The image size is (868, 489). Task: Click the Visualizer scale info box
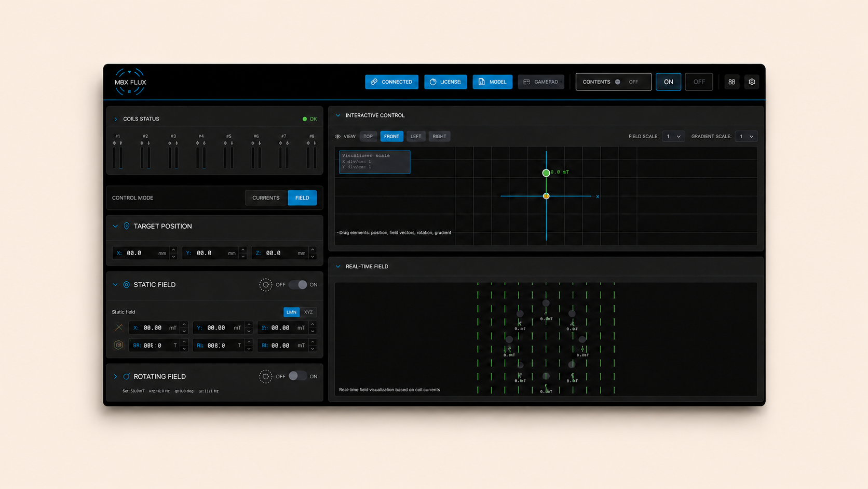(x=374, y=162)
